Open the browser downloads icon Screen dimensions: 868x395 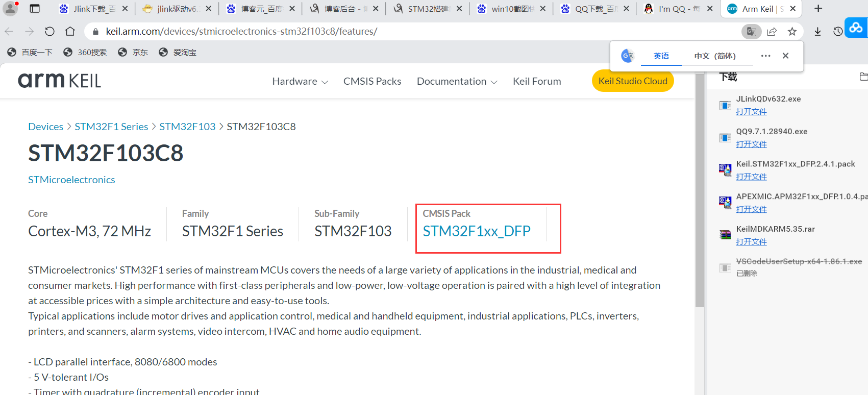(x=817, y=32)
